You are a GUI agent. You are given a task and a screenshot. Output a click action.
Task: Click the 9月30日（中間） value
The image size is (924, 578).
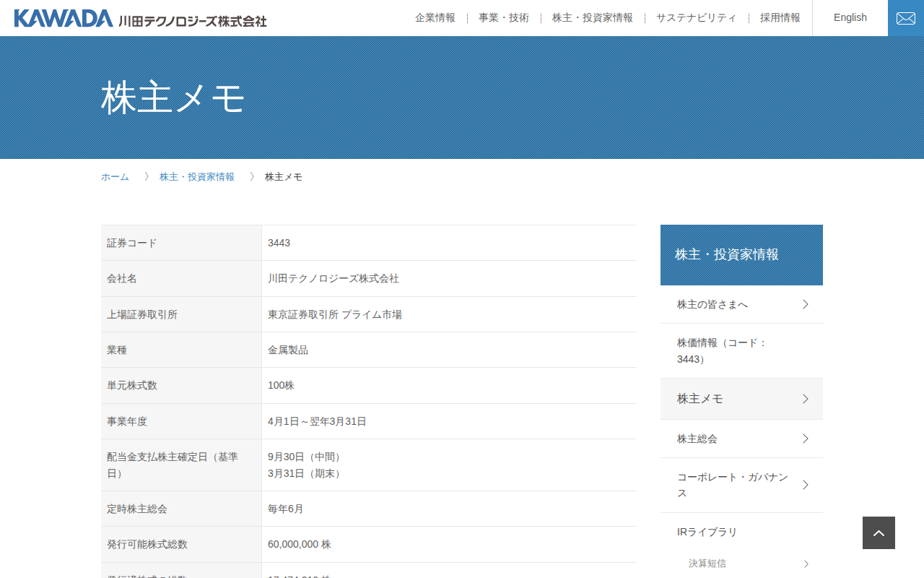[306, 457]
